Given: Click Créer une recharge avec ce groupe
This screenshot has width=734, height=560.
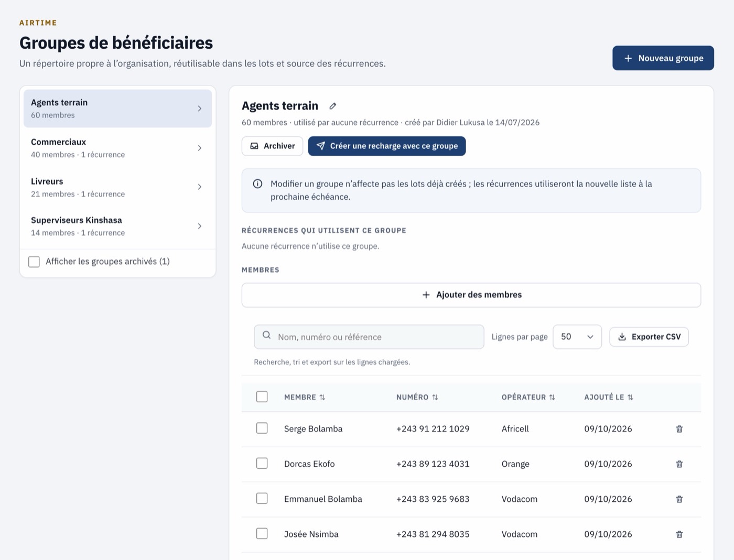Looking at the screenshot, I should coord(387,146).
